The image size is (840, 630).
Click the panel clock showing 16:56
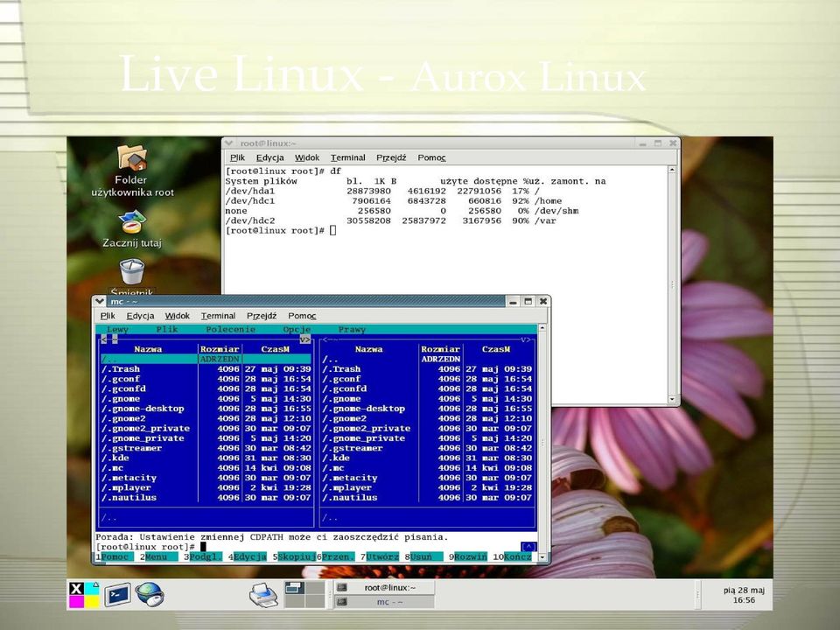[744, 595]
